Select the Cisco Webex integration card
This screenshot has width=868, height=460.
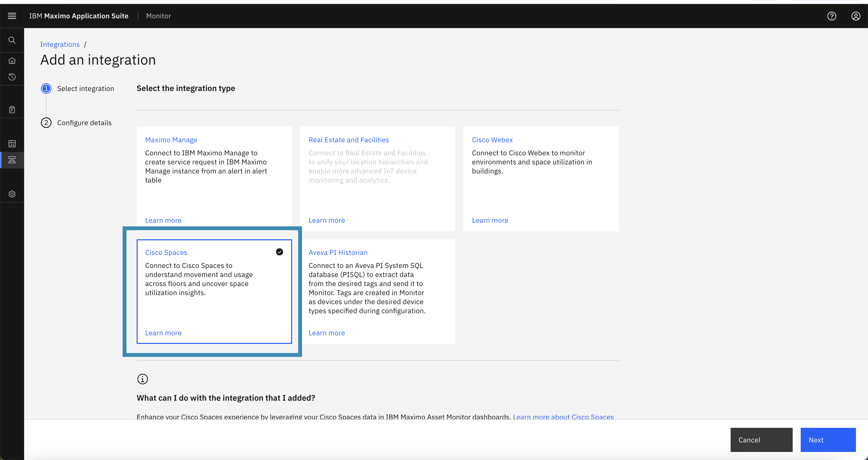[541, 179]
